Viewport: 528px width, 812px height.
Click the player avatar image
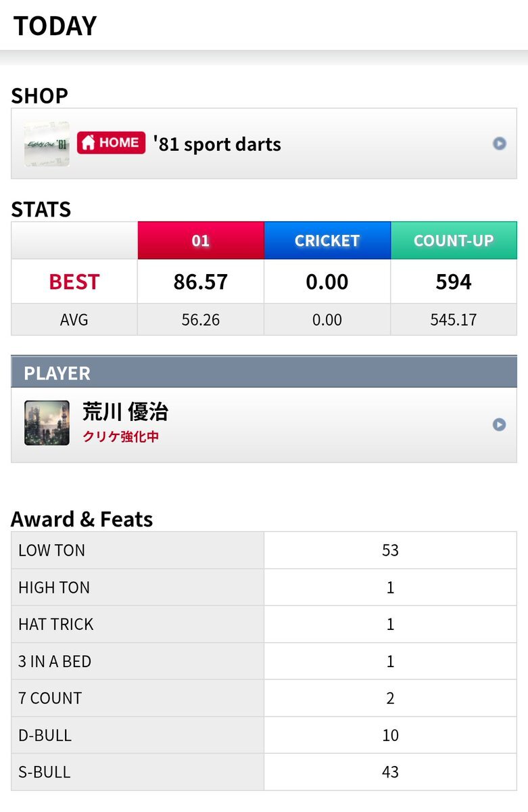pos(47,423)
